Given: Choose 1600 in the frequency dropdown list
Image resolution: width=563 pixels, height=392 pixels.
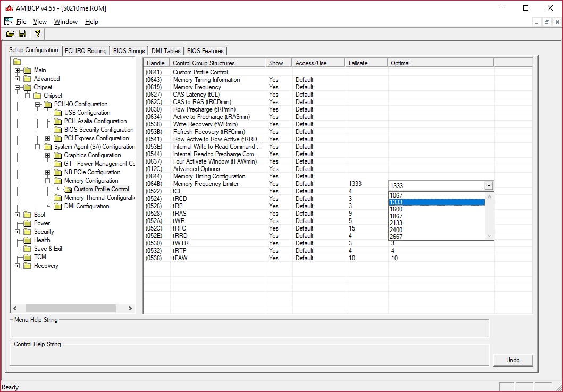Looking at the screenshot, I should click(436, 209).
